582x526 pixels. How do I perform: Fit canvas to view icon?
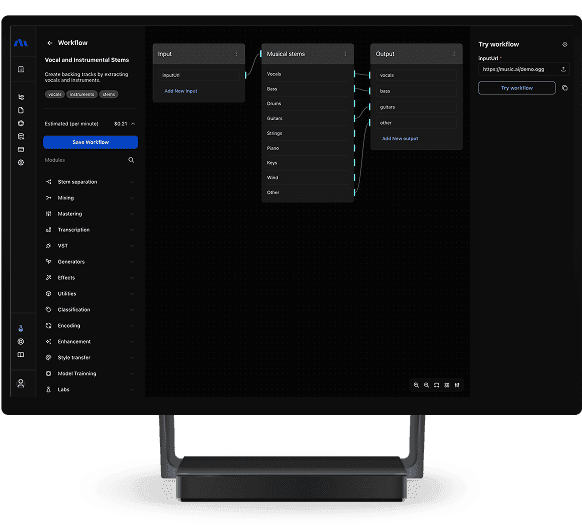(436, 385)
